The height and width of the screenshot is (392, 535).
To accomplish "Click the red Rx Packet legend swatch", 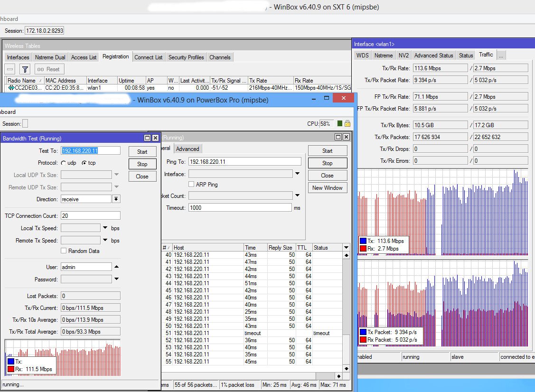I will point(363,339).
